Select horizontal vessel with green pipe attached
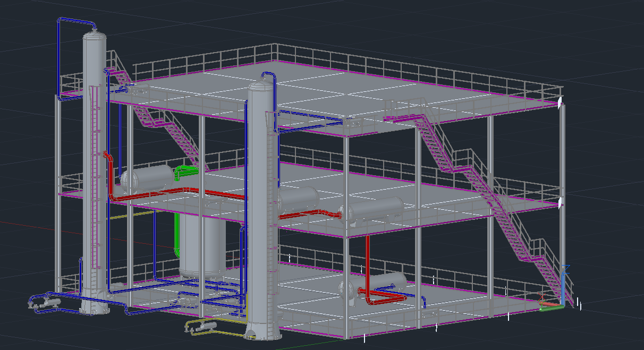This screenshot has width=644, height=350. [x=147, y=179]
